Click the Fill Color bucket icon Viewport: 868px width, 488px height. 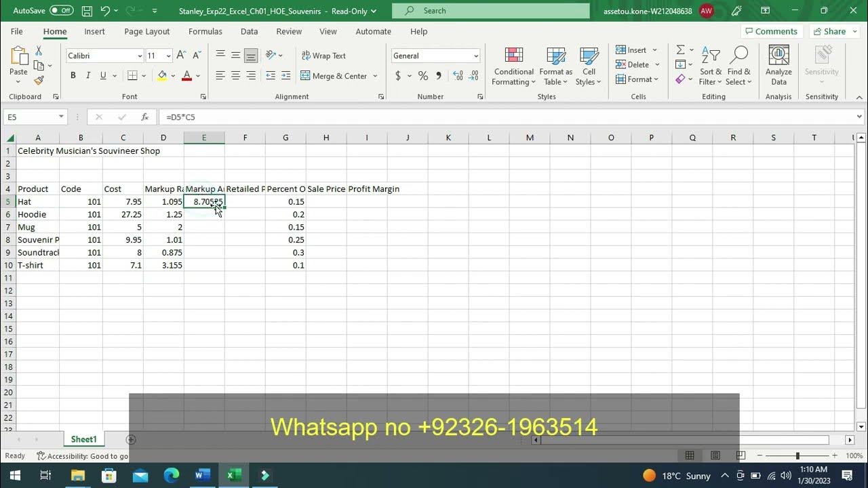tap(162, 76)
